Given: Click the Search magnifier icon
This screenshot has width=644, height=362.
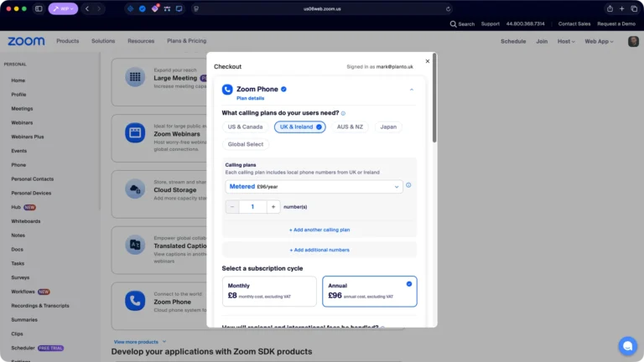Looking at the screenshot, I should 454,24.
